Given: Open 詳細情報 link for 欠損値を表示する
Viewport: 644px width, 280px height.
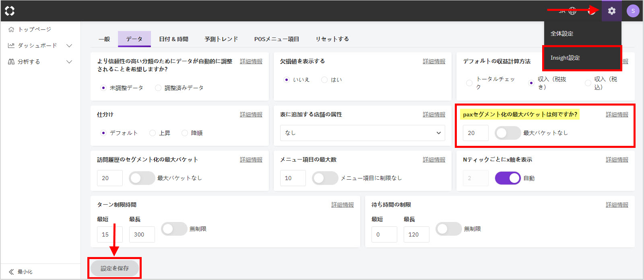Looking at the screenshot, I should pyautogui.click(x=434, y=61).
